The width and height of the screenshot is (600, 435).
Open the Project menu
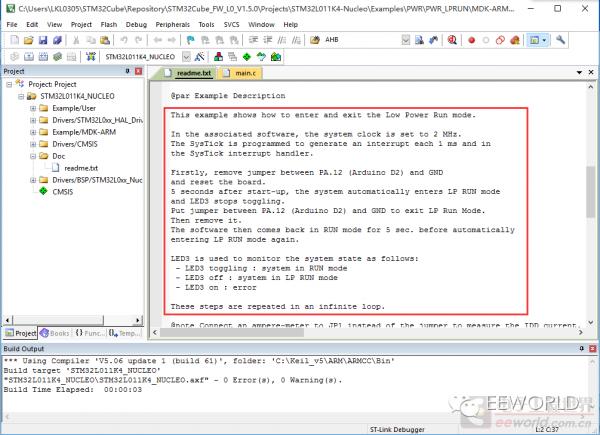pos(81,24)
